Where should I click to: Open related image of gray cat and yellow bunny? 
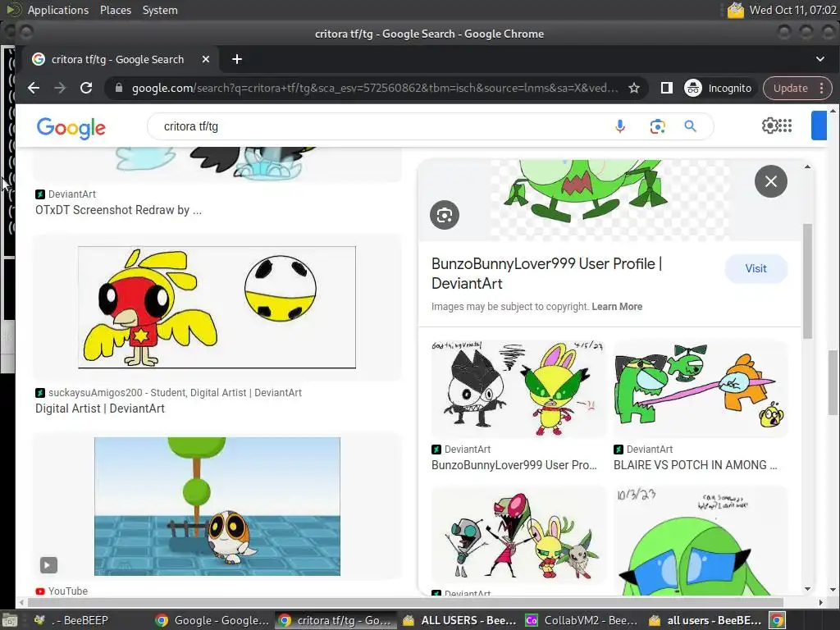(x=518, y=389)
